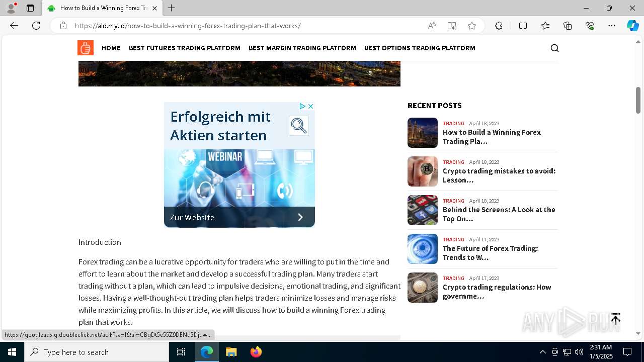The height and width of the screenshot is (362, 644).
Task: Open post The Future of Forex Trading: Trends
Action: pyautogui.click(x=491, y=253)
